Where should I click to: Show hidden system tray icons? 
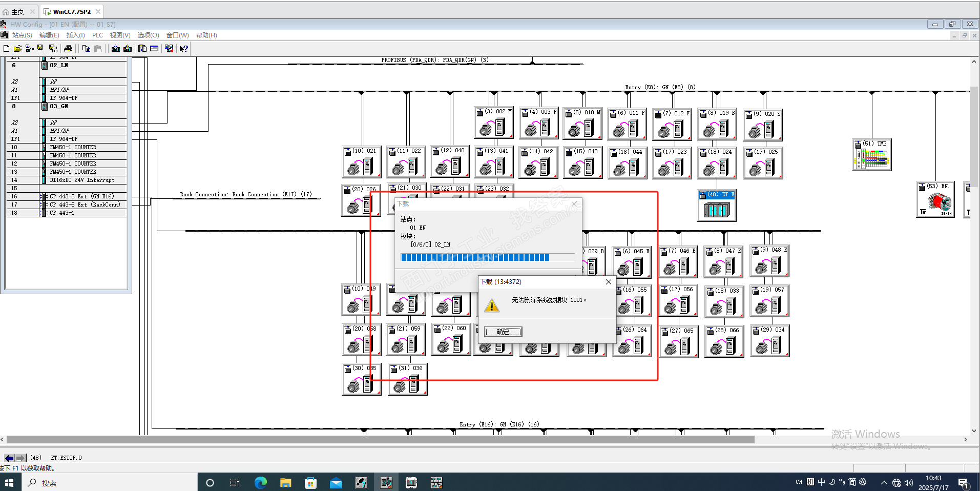coord(884,482)
